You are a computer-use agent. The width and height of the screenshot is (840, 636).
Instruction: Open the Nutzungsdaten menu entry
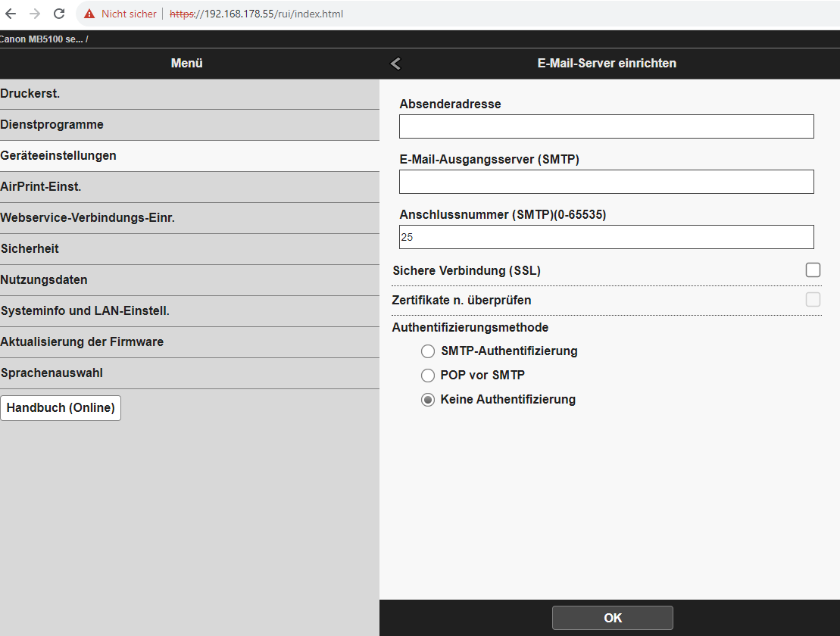pos(189,281)
